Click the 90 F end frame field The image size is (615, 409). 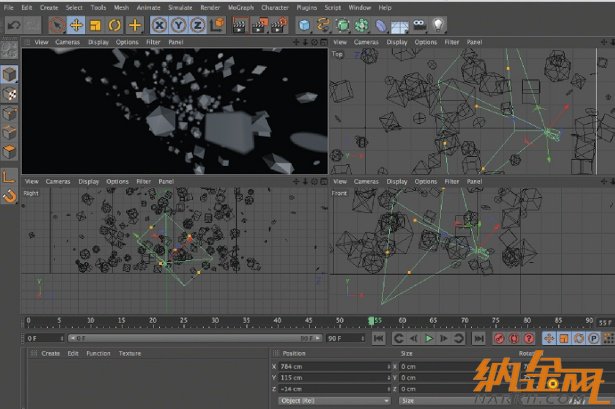[345, 338]
